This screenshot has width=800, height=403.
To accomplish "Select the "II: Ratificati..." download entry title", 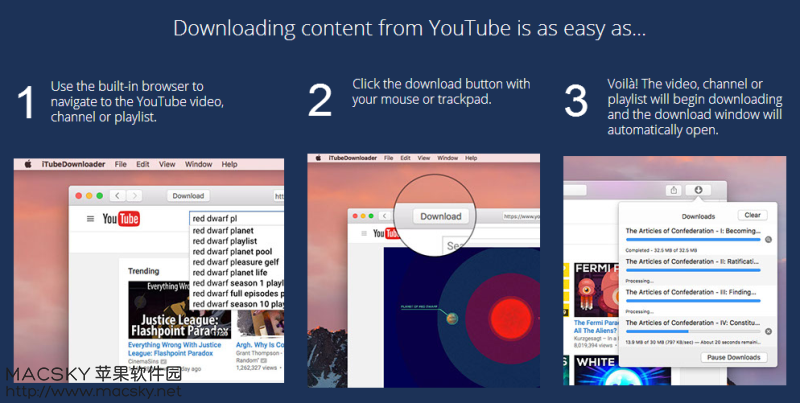I will pos(693,261).
